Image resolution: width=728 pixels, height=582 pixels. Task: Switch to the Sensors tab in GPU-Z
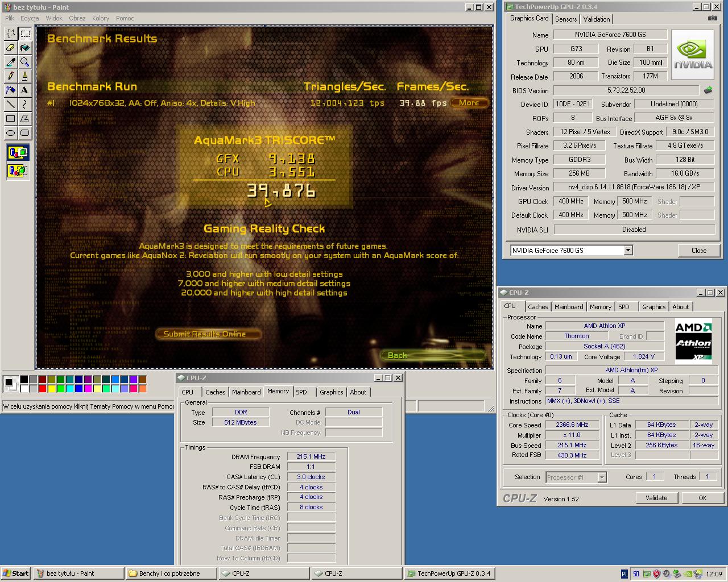click(x=566, y=19)
